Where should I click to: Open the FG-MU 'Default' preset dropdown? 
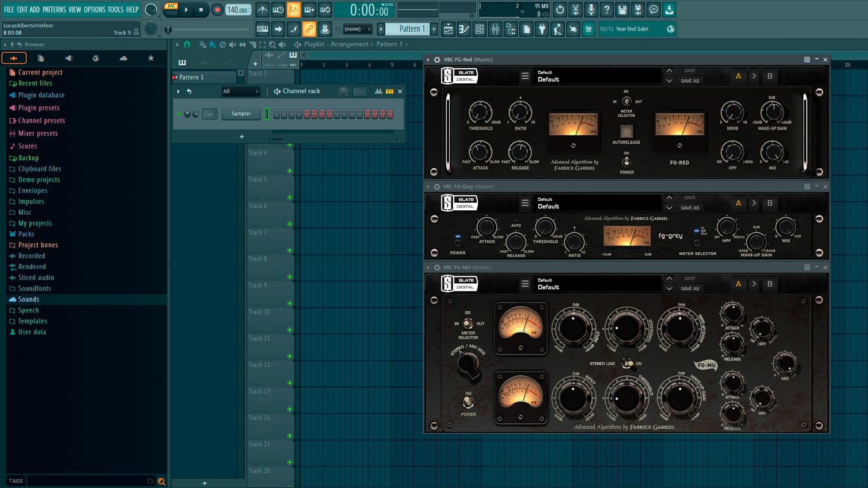(597, 284)
